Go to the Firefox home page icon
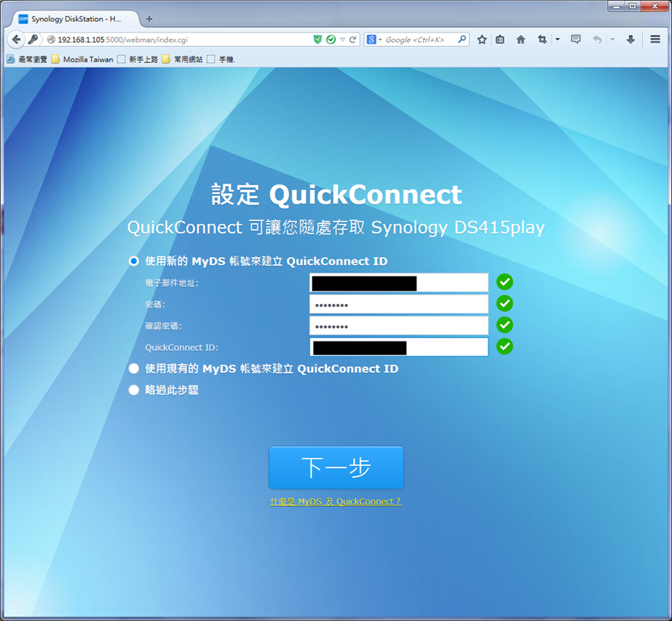672x621 pixels. point(521,40)
